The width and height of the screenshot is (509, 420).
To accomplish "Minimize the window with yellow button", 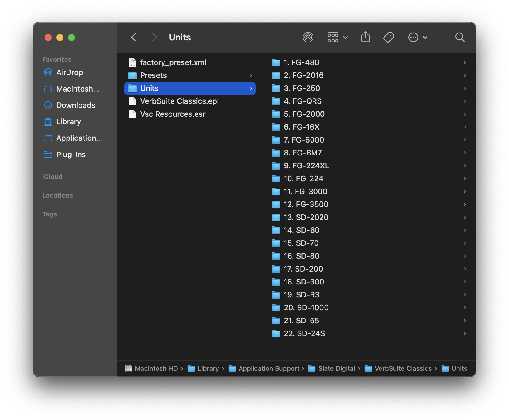I will tap(60, 38).
